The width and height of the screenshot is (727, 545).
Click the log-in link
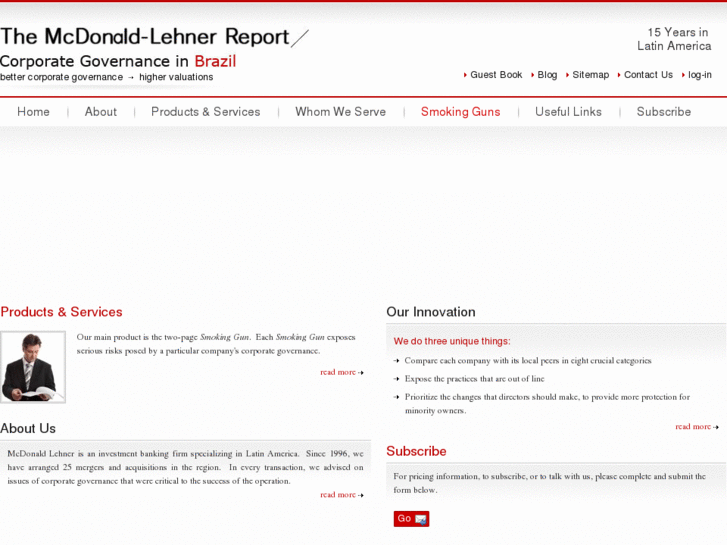coord(700,75)
